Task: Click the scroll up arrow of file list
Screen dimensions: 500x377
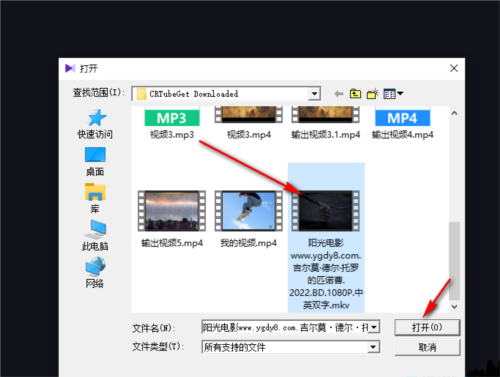Action: pos(454,113)
